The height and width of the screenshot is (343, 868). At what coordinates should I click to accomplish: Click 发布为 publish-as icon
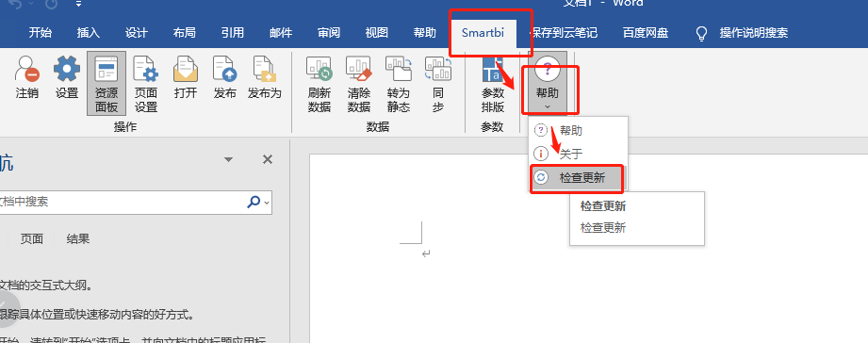click(x=265, y=78)
